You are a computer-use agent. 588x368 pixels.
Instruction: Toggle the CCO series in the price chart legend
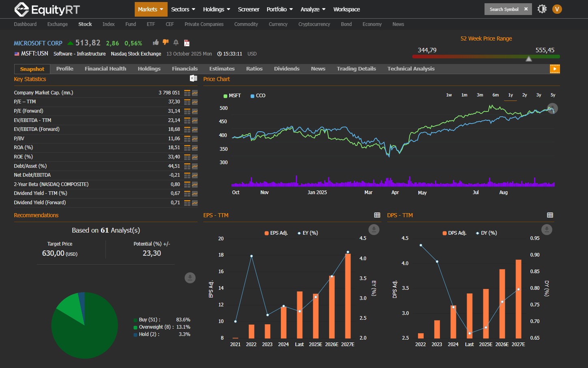pyautogui.click(x=258, y=96)
